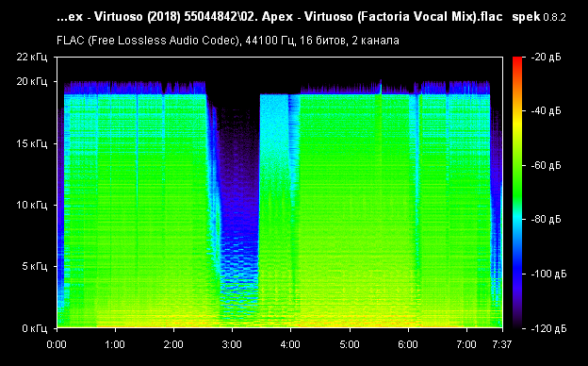This screenshot has width=588, height=366.
Task: Click the 7:37 end time label
Action: click(x=502, y=344)
